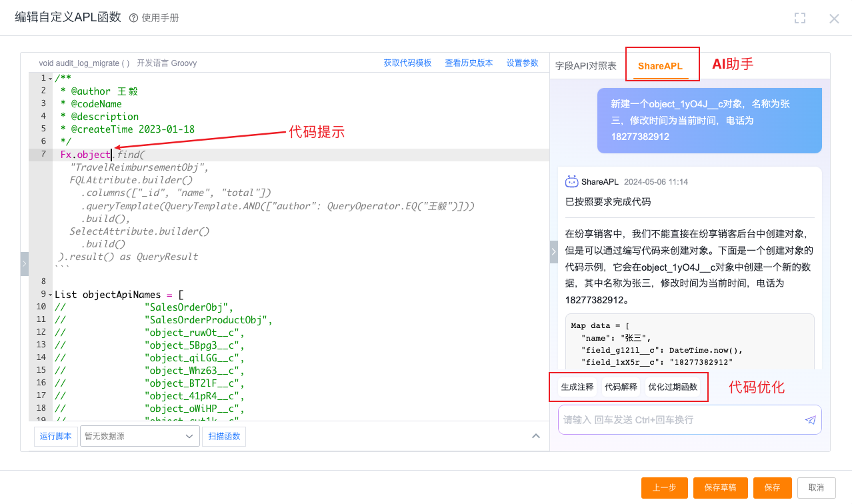Screen dimensions: 852x504
Task: Expand the left side panel arrow handle
Action: coord(25,263)
